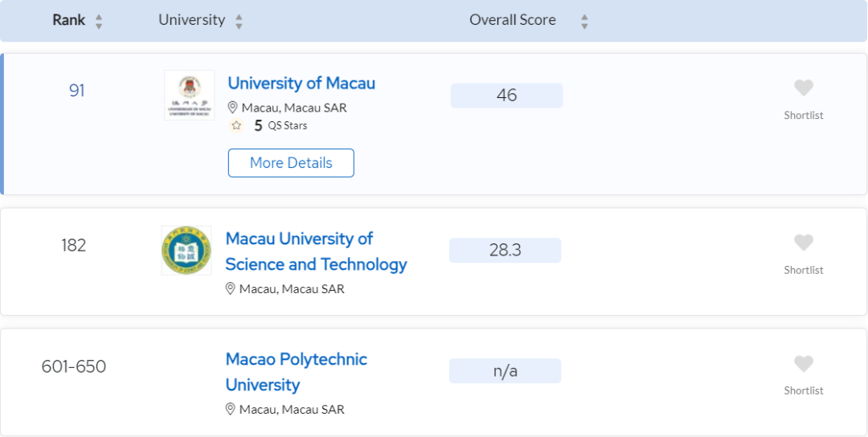Screen dimensions: 868x437
Task: Click location pin under University of Macau
Action: pyautogui.click(x=232, y=108)
